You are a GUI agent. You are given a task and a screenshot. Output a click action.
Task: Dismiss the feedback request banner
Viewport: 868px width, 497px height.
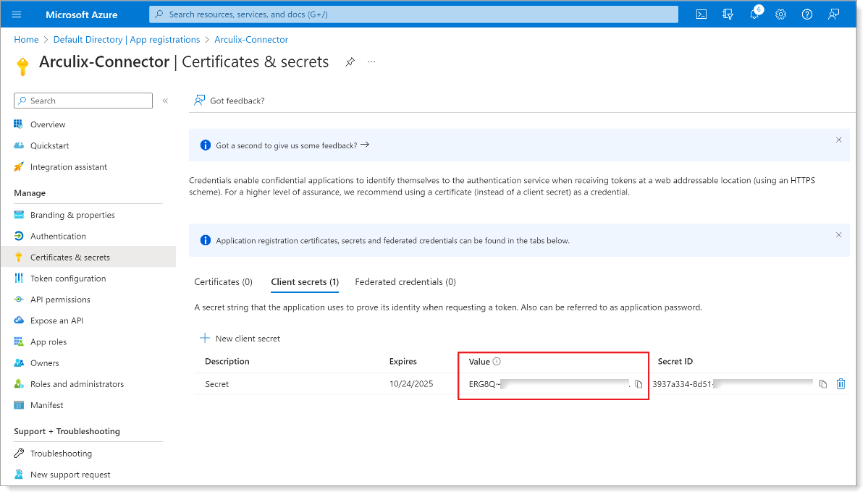(838, 140)
